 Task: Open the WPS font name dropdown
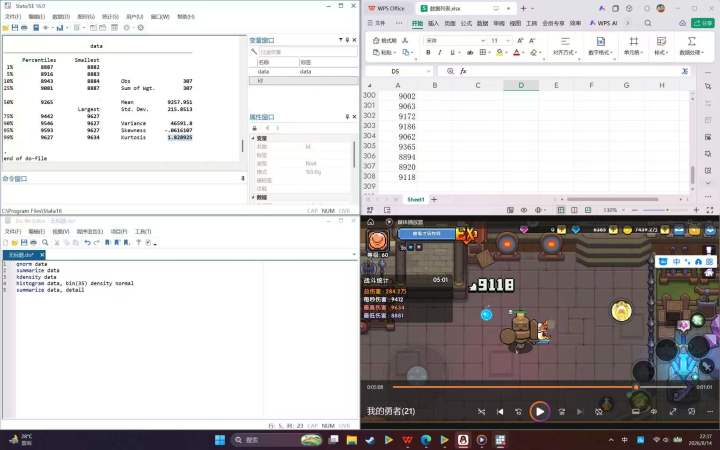pos(483,40)
